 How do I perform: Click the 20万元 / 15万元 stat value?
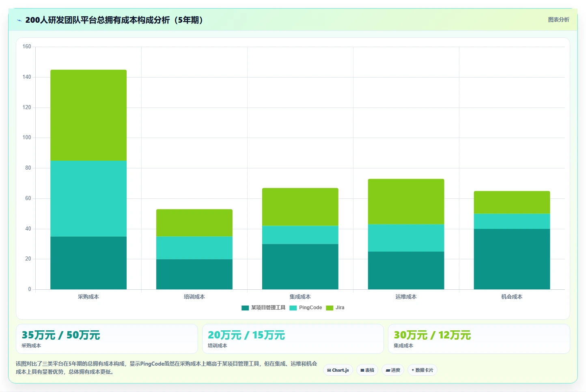click(246, 335)
